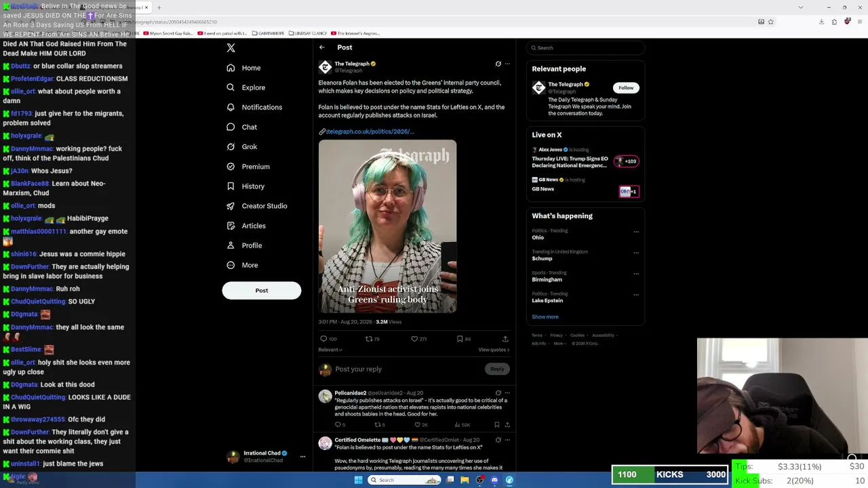Screen dimensions: 868x488
Task: Open more options on Certified Omelette's reply
Action: pos(507,440)
